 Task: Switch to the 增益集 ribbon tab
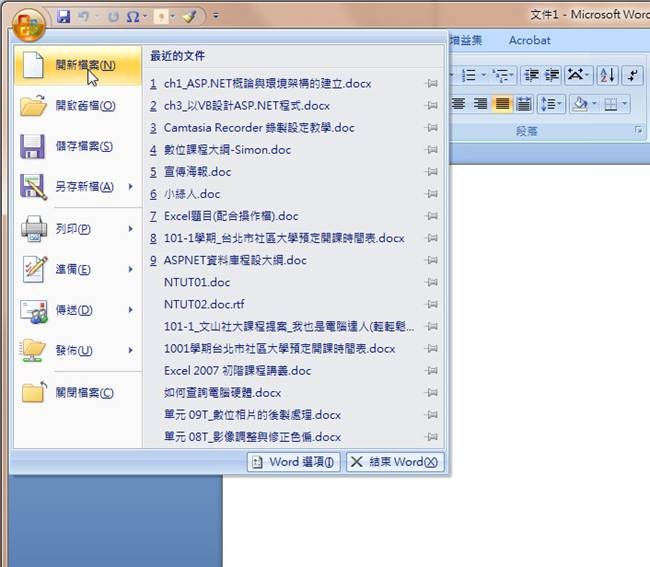[x=466, y=41]
